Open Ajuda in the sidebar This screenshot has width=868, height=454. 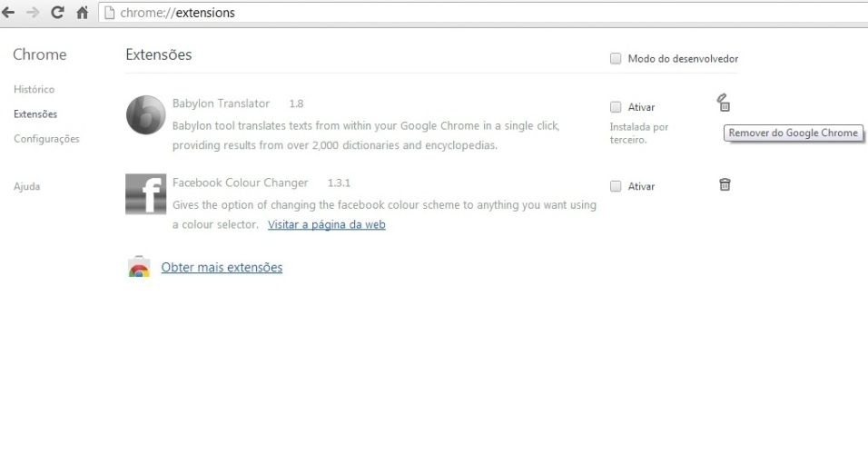point(26,186)
